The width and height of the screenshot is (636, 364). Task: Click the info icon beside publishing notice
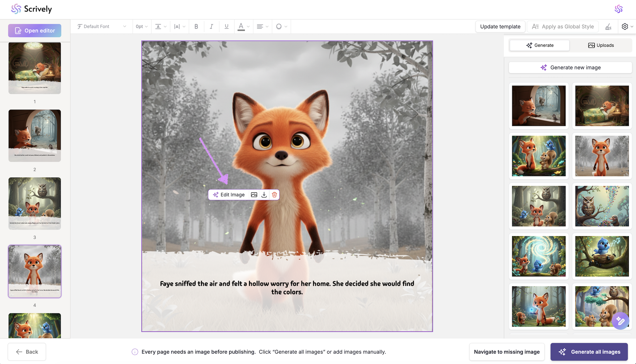[x=135, y=352]
